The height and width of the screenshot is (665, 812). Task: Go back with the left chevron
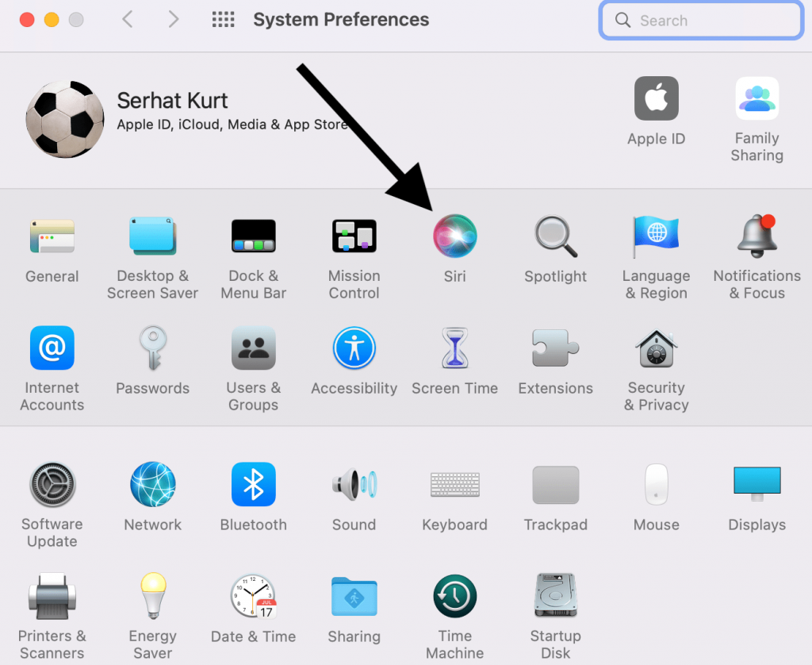pyautogui.click(x=128, y=20)
